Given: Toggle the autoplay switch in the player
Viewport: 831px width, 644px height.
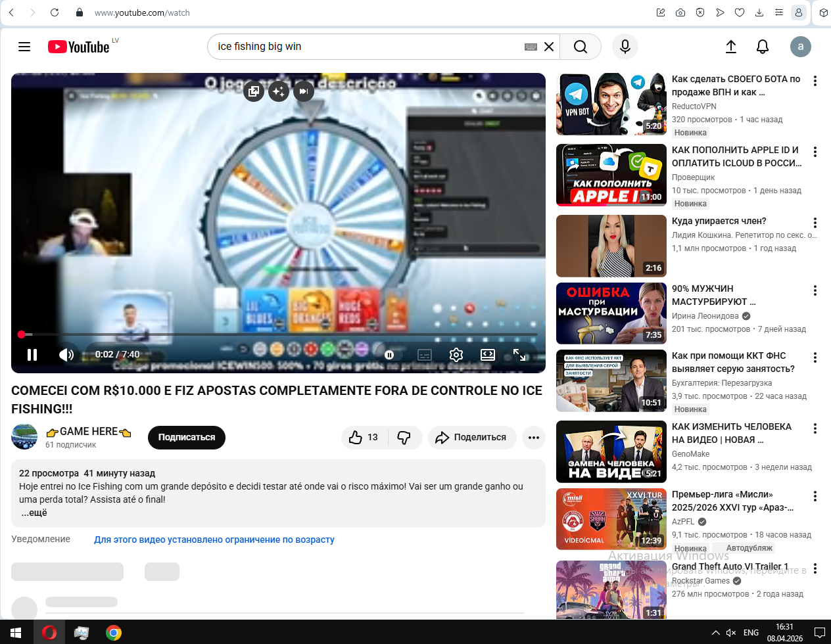Looking at the screenshot, I should pos(389,355).
